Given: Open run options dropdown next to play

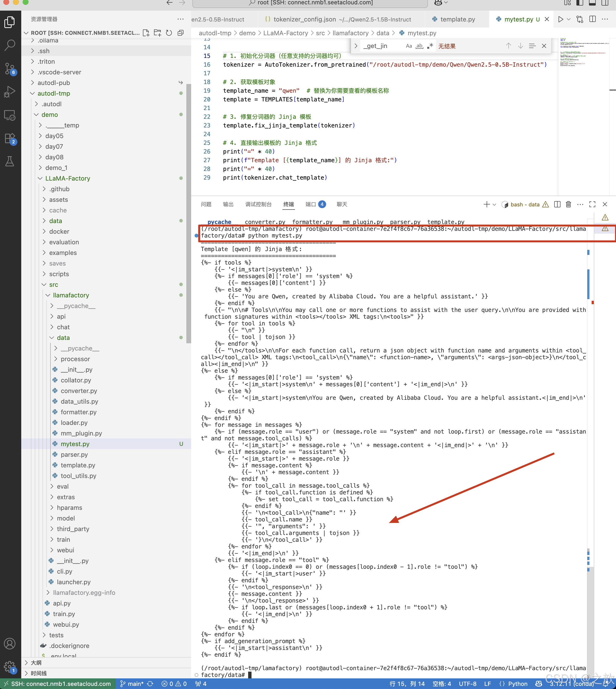Looking at the screenshot, I should pyautogui.click(x=569, y=19).
